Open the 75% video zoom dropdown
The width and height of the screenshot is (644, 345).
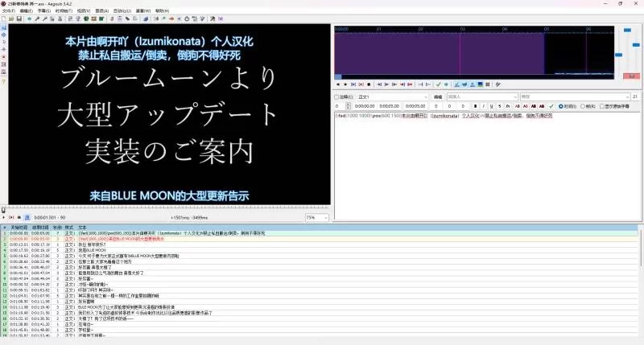point(317,218)
